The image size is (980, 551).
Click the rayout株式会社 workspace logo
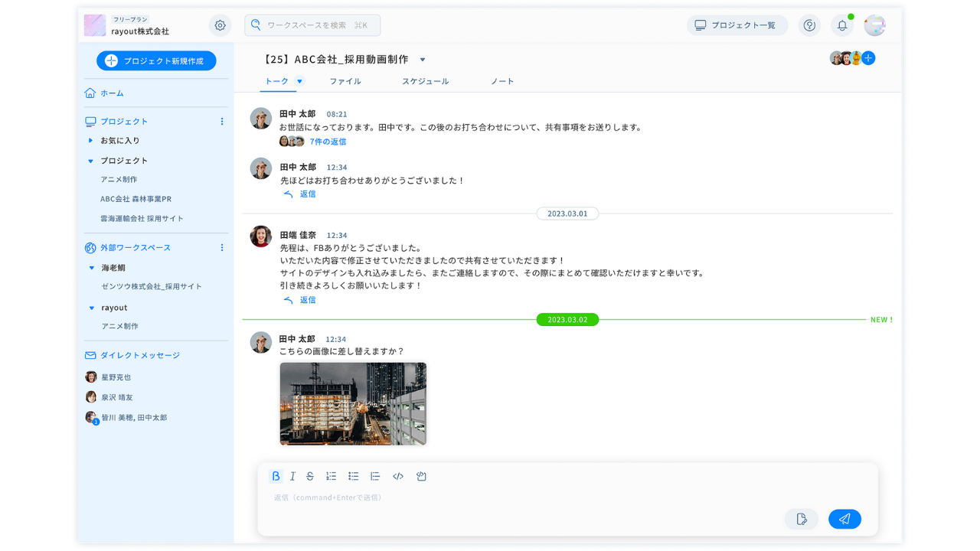[x=95, y=25]
